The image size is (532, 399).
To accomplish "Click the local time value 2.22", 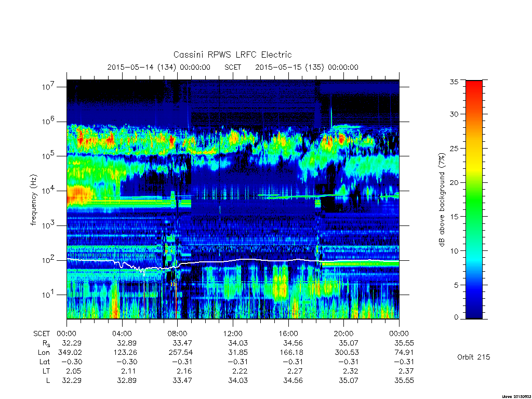I will coord(240,371).
